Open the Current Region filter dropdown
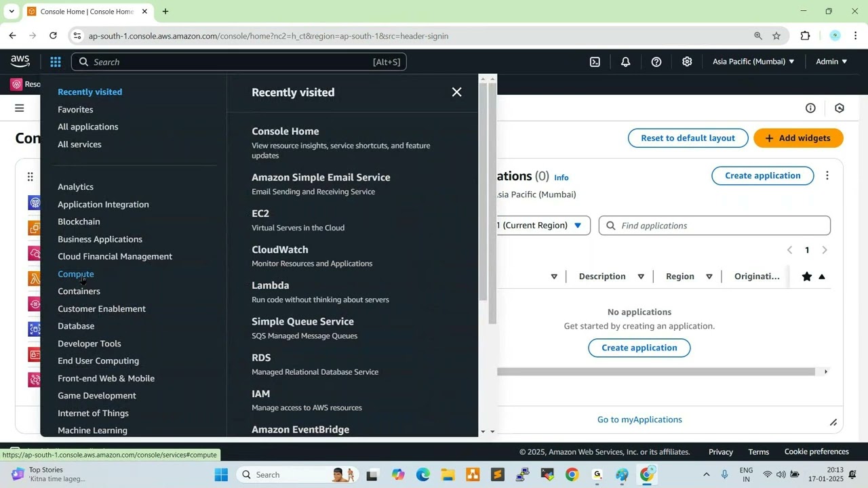The image size is (868, 488). [x=543, y=226]
